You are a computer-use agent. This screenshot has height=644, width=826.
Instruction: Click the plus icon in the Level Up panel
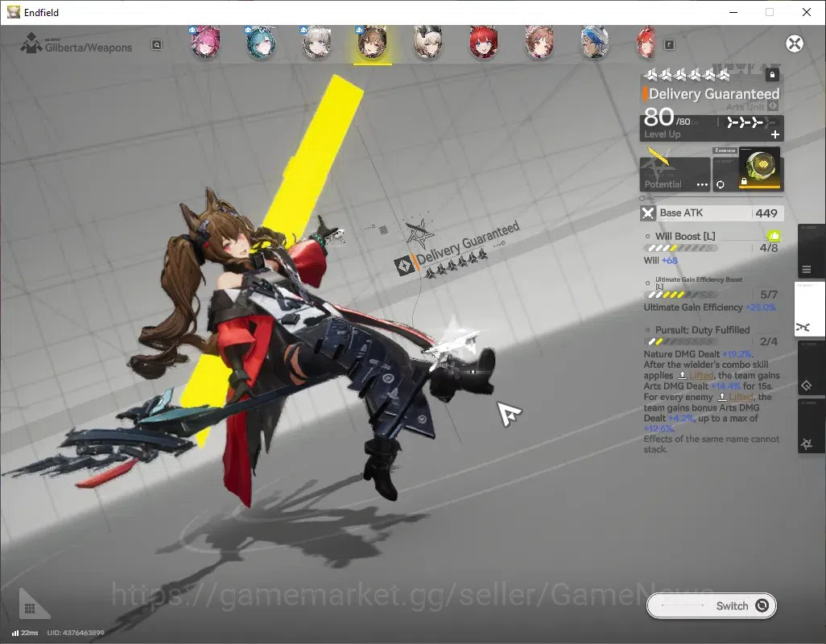775,134
